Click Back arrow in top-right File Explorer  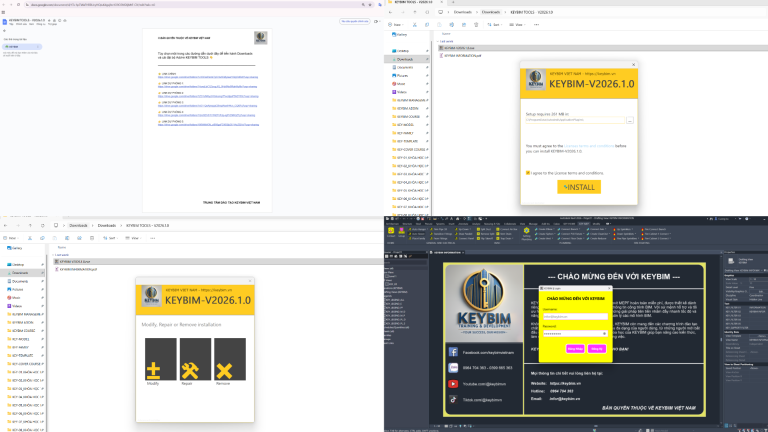[x=390, y=12]
